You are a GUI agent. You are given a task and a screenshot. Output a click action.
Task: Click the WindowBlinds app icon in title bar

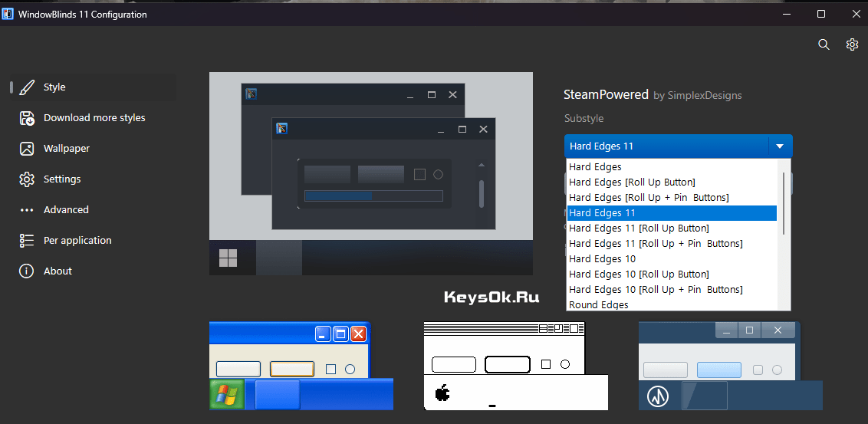click(8, 15)
